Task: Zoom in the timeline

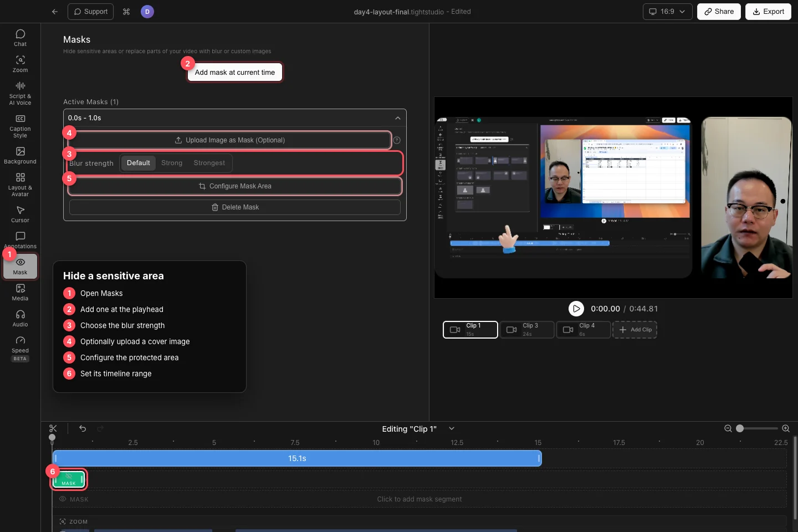Action: (x=786, y=428)
